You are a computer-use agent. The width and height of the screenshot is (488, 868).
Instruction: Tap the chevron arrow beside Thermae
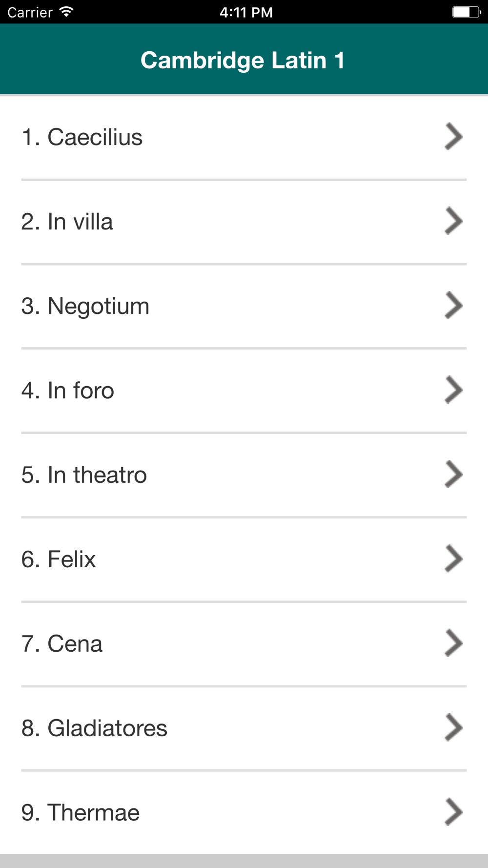click(x=453, y=812)
